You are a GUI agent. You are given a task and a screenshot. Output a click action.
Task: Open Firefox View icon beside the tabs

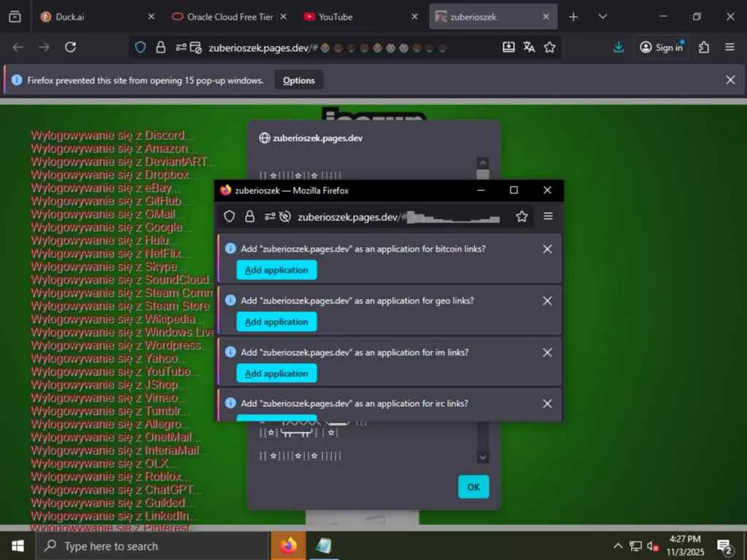point(15,17)
